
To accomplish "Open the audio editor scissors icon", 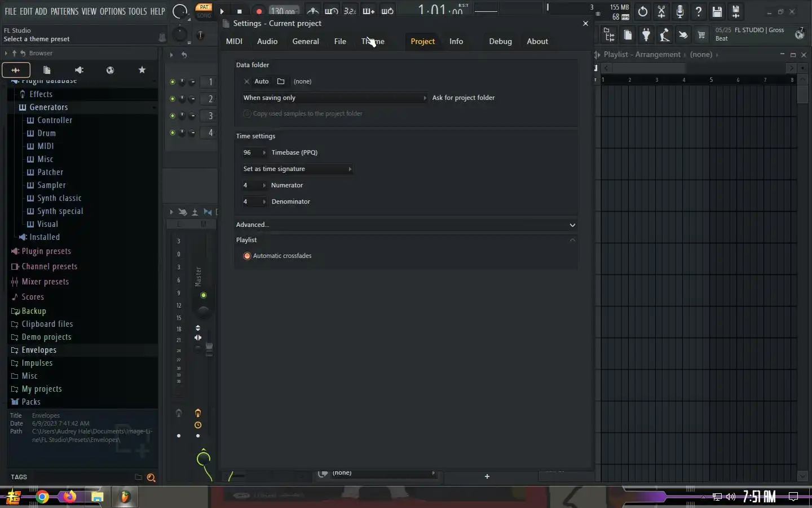I will tap(661, 11).
